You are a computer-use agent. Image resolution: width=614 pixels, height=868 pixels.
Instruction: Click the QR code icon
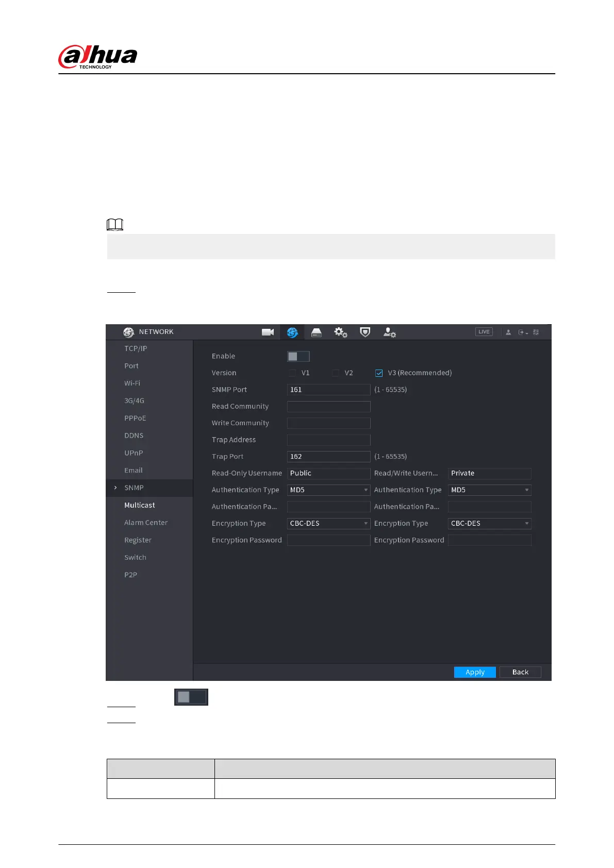536,332
